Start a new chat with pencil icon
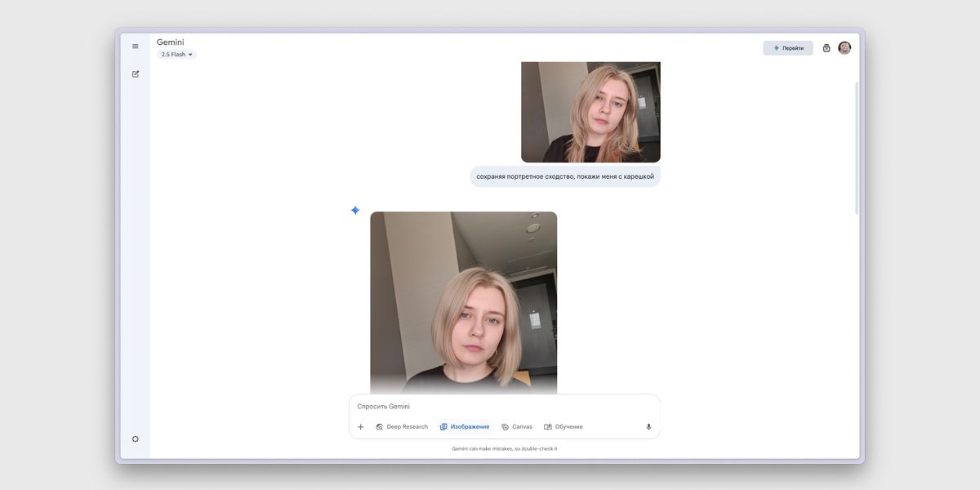980x490 pixels. [136, 74]
